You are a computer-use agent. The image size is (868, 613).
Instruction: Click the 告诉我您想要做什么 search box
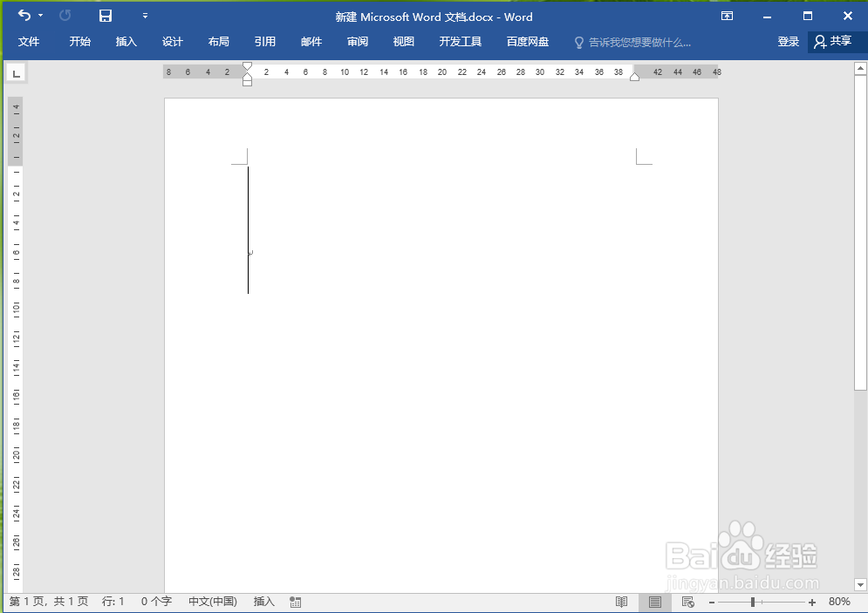(x=639, y=43)
